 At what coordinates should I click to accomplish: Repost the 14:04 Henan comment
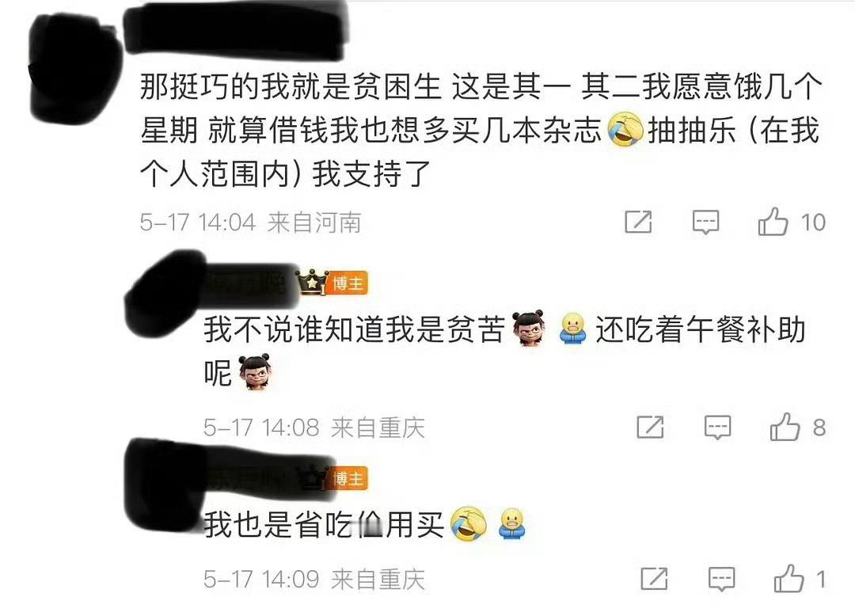(x=638, y=222)
